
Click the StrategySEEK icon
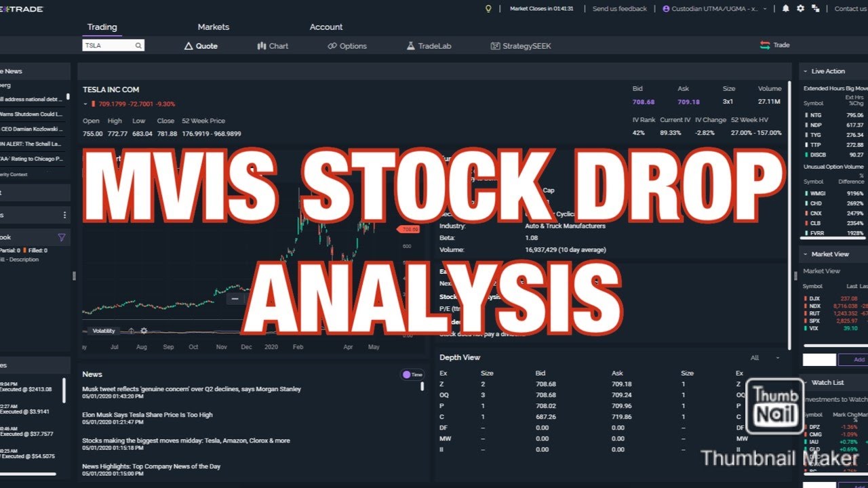pyautogui.click(x=496, y=46)
